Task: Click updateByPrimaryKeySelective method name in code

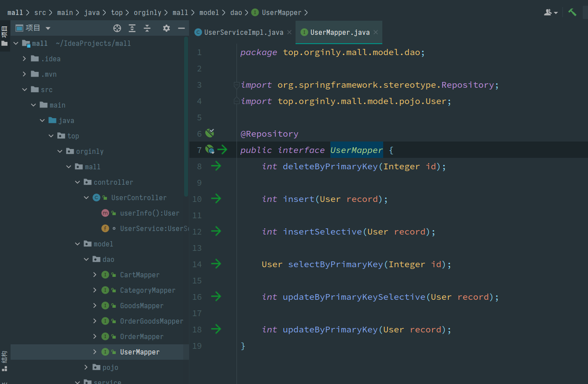Action: pyautogui.click(x=355, y=297)
